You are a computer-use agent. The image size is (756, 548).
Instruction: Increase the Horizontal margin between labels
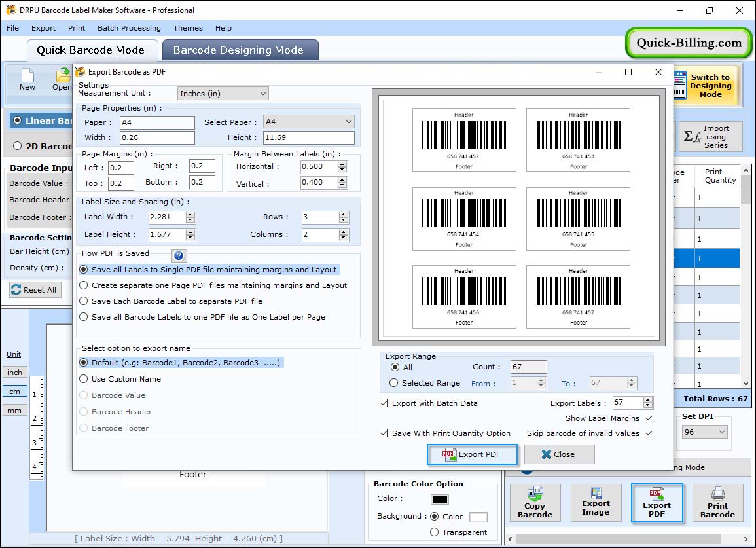[x=342, y=164]
